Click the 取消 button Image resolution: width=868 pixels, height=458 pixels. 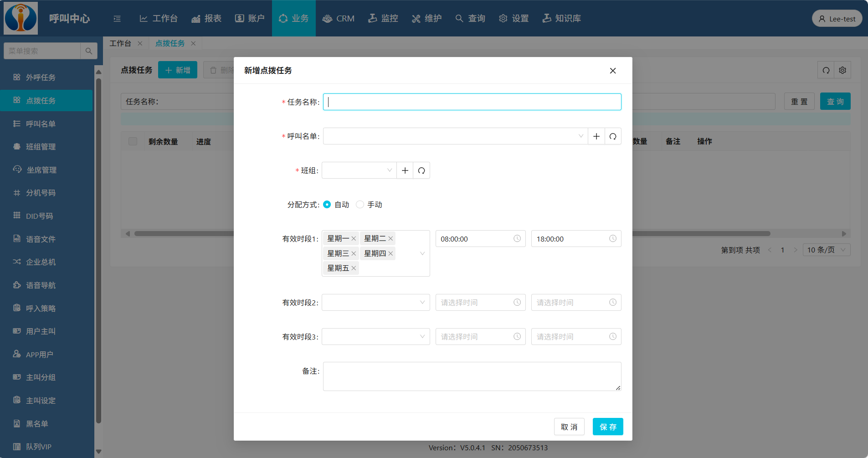pyautogui.click(x=569, y=427)
